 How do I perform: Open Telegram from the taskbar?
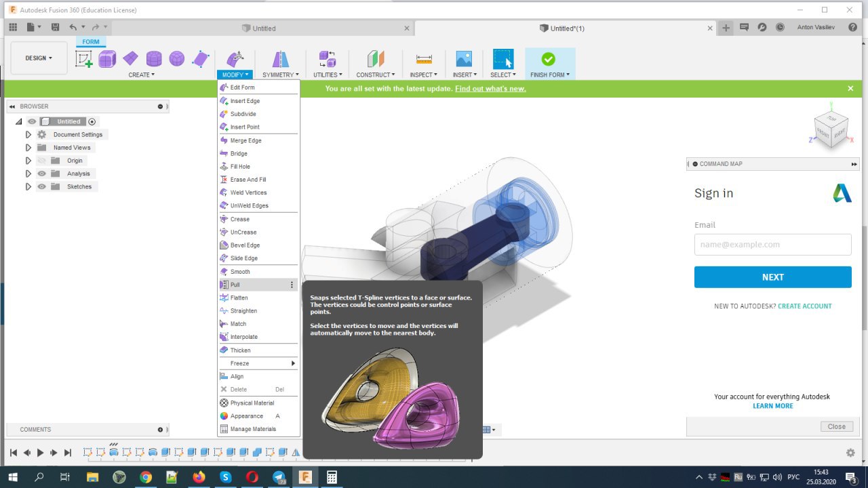pyautogui.click(x=279, y=477)
